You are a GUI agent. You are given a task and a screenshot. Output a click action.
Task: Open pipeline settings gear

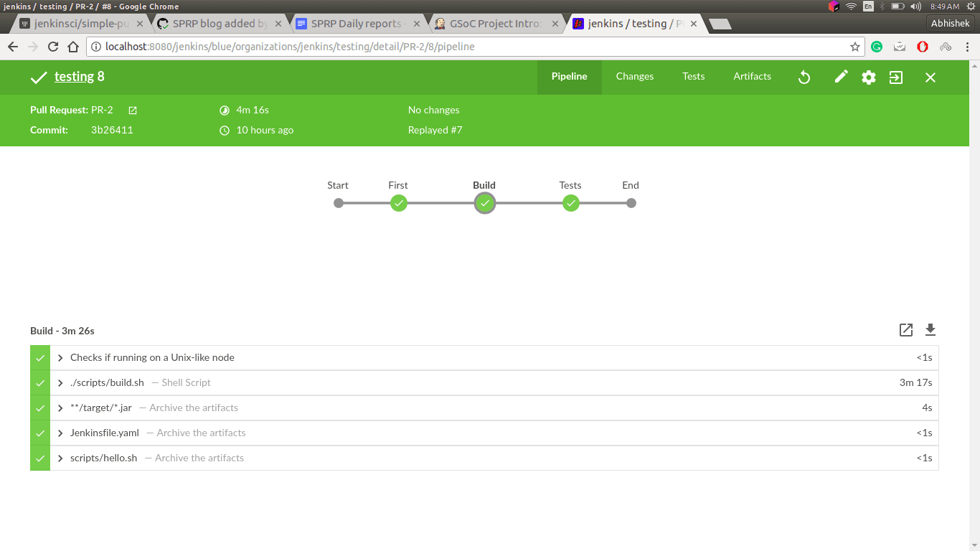[868, 77]
